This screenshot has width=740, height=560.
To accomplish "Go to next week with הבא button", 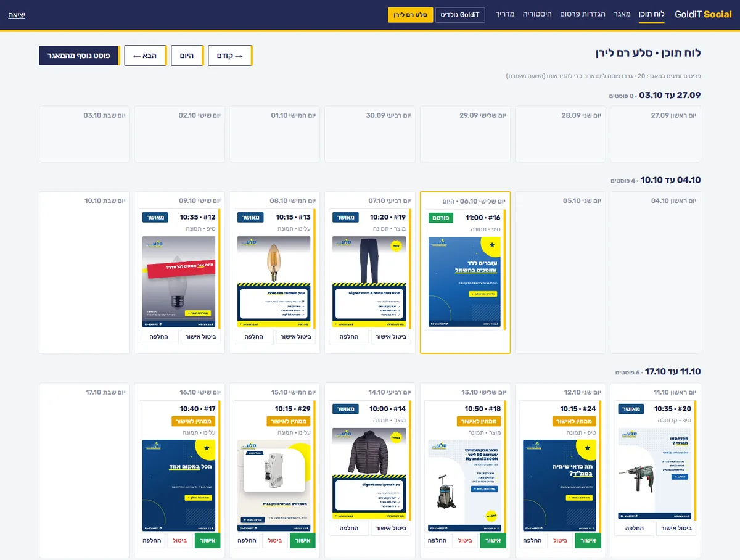I will click(145, 56).
